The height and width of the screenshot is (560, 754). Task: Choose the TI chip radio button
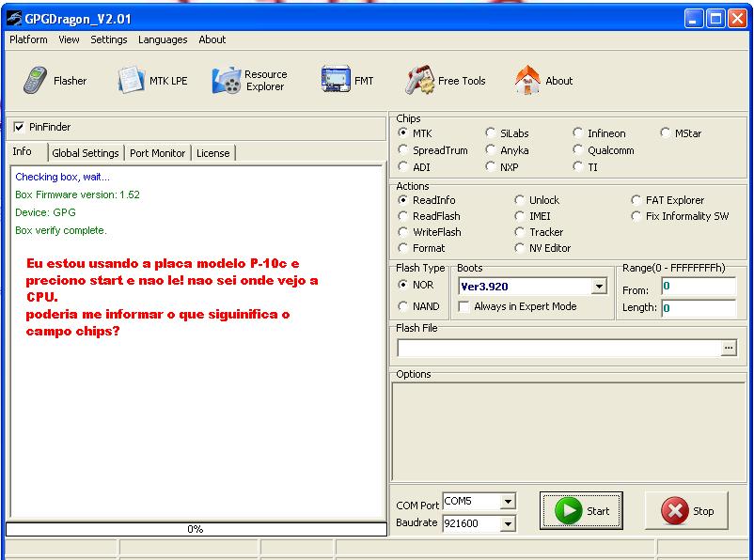(x=577, y=167)
